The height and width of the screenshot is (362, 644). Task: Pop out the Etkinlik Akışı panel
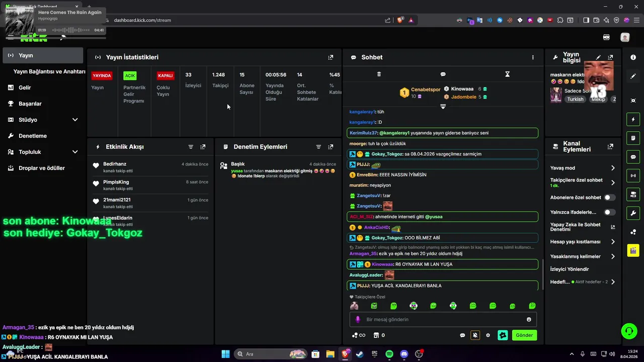(203, 147)
